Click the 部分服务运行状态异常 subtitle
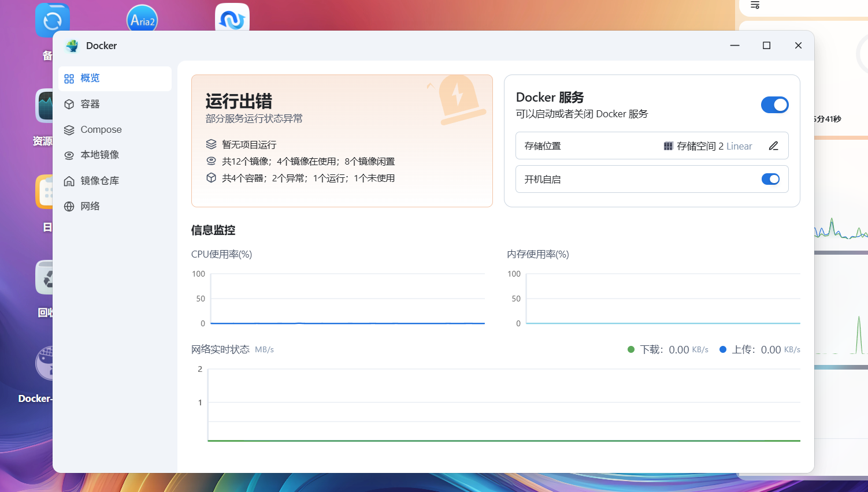This screenshot has height=492, width=868. (254, 119)
